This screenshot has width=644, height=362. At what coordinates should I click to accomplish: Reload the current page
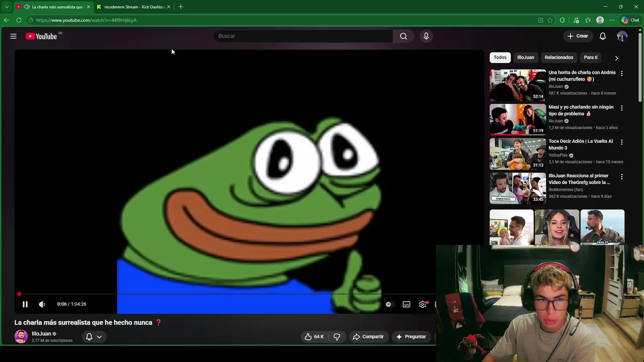click(x=19, y=20)
